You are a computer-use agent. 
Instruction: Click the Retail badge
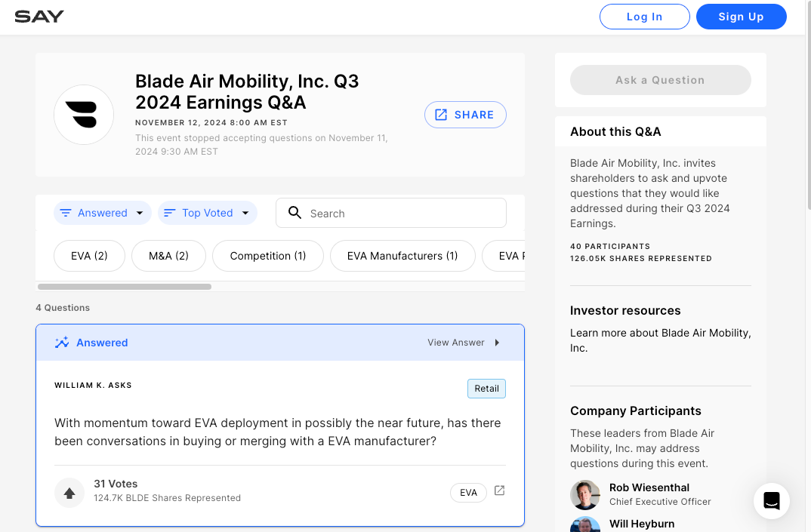pos(487,389)
